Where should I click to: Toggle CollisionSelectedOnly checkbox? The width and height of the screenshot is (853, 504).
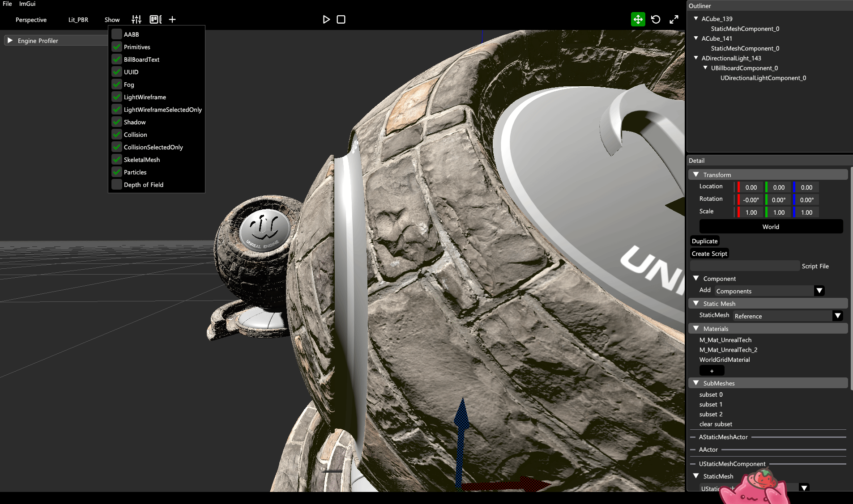pos(117,147)
